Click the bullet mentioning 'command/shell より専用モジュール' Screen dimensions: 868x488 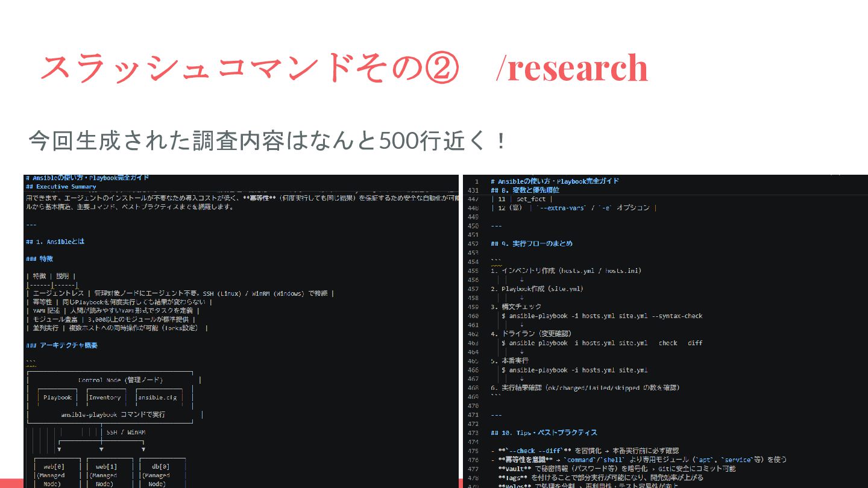coord(638,459)
